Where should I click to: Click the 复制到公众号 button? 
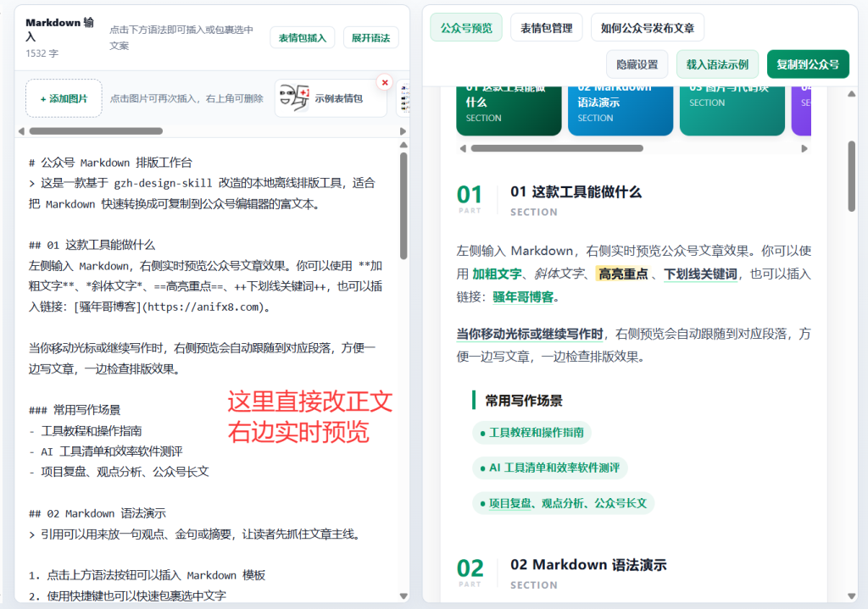coord(808,64)
